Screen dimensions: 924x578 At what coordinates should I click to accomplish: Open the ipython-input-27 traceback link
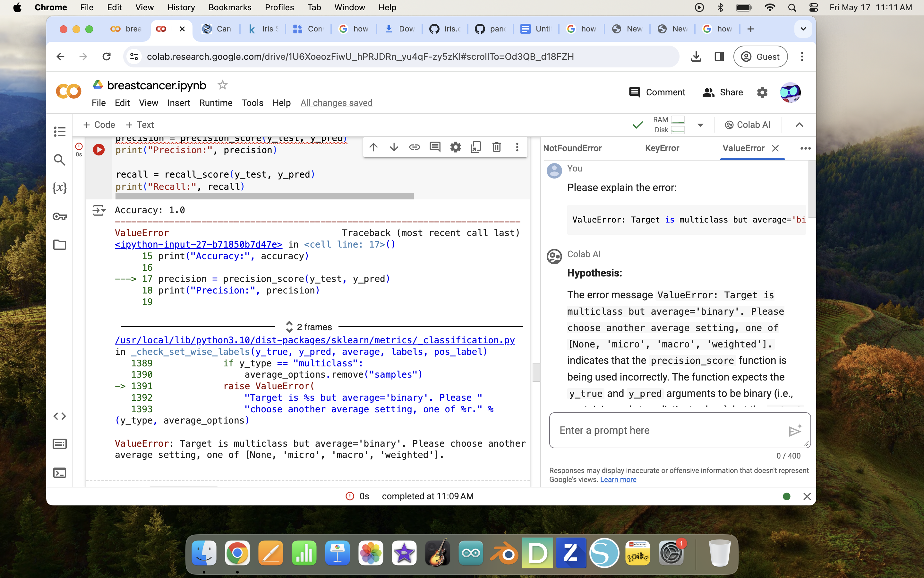click(199, 245)
